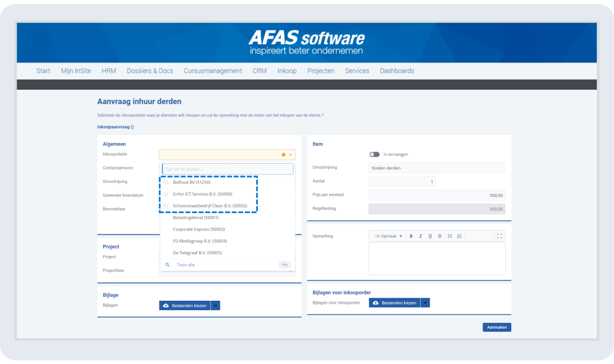Open the Dashboards menu
614x364 pixels.
[397, 71]
